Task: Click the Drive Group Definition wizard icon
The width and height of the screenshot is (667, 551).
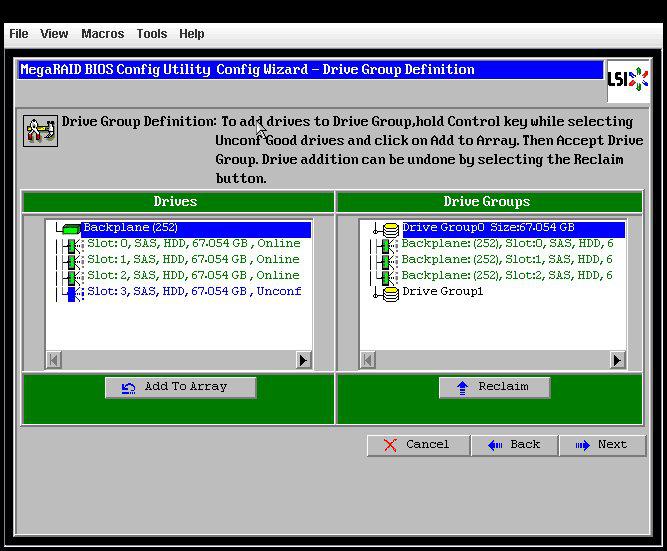Action: tap(40, 130)
